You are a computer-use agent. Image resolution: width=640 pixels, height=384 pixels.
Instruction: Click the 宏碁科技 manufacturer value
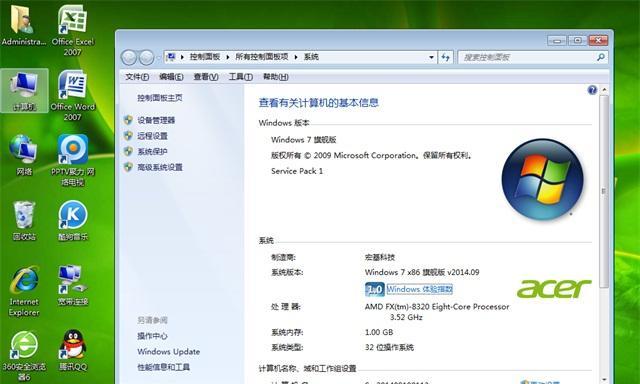(380, 257)
